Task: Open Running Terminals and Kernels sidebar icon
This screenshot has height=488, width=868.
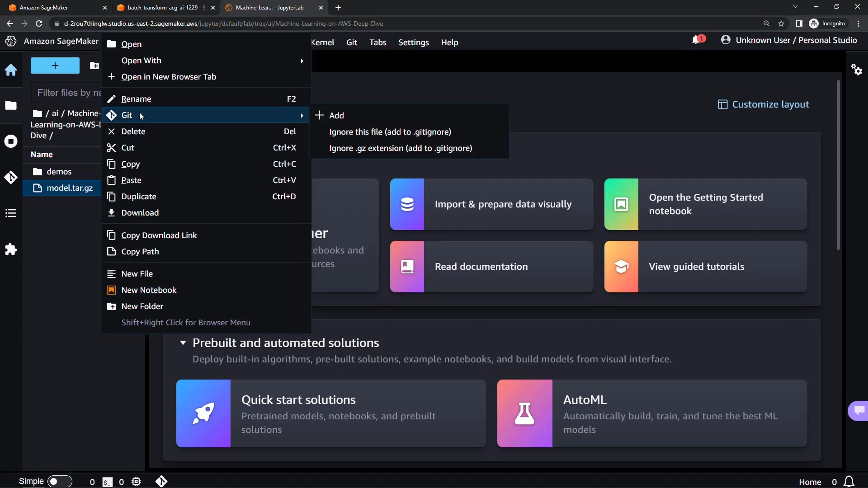Action: click(11, 141)
